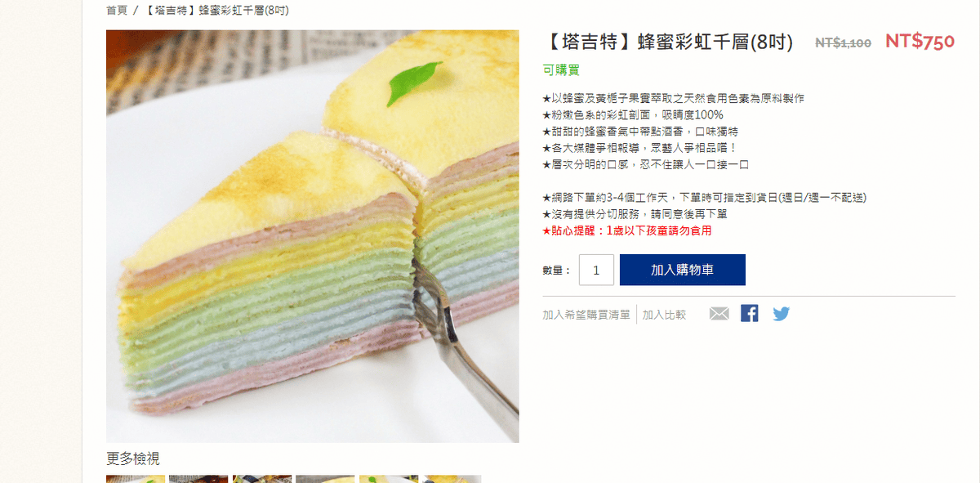The height and width of the screenshot is (483, 980).
Task: Share this cake on Facebook
Action: click(750, 313)
